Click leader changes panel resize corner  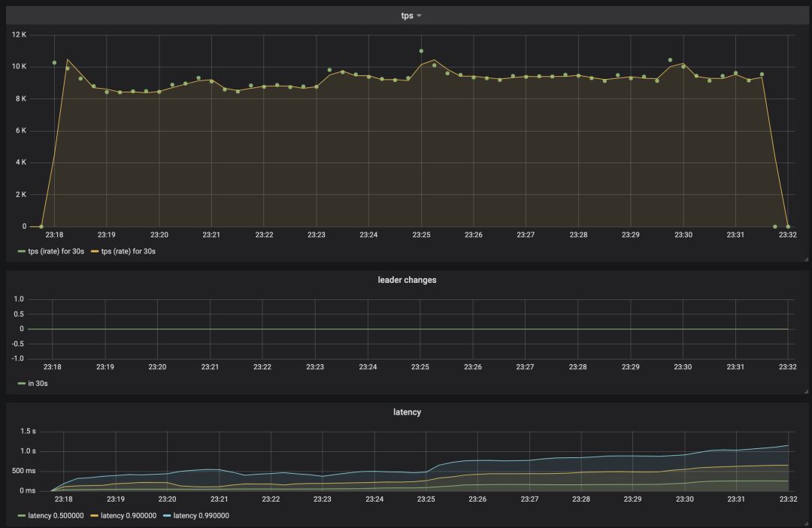pyautogui.click(x=804, y=391)
